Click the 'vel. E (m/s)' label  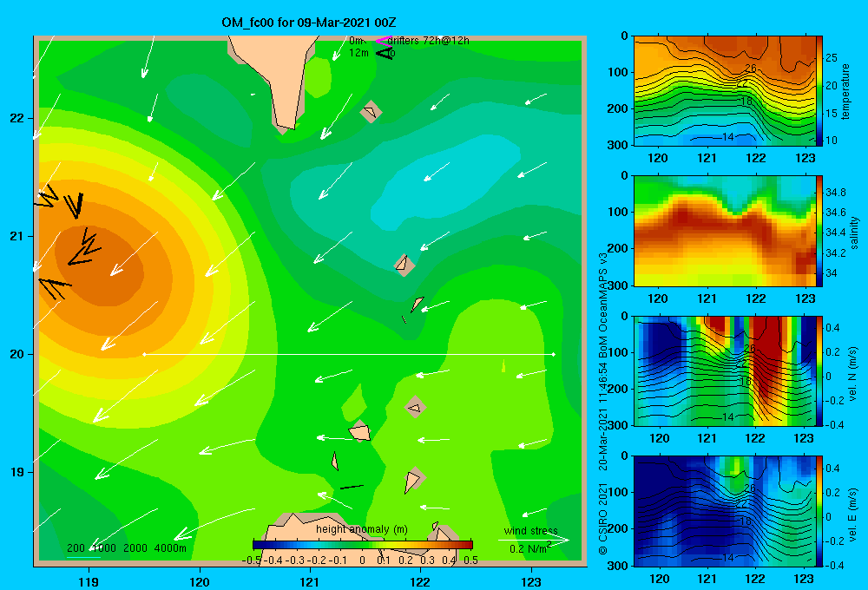(x=853, y=514)
